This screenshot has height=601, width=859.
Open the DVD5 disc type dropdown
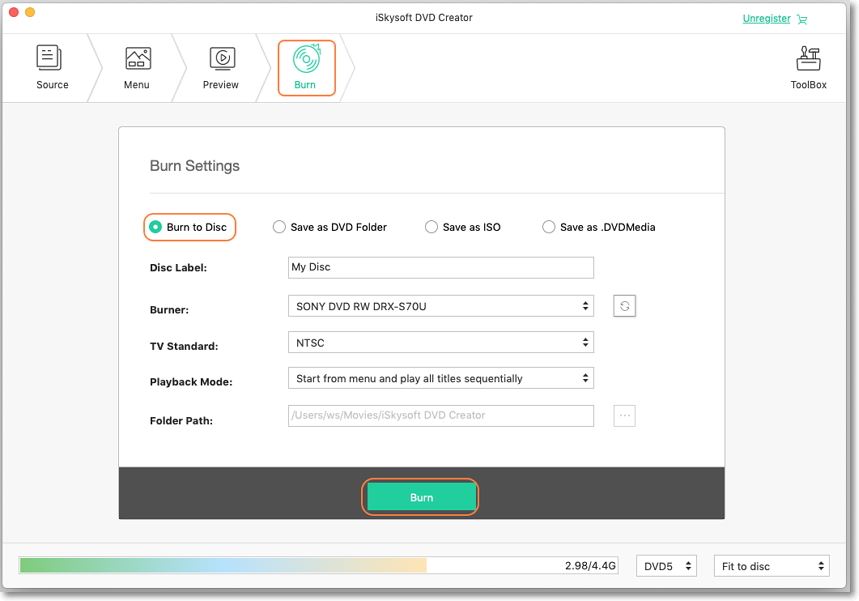[x=667, y=566]
